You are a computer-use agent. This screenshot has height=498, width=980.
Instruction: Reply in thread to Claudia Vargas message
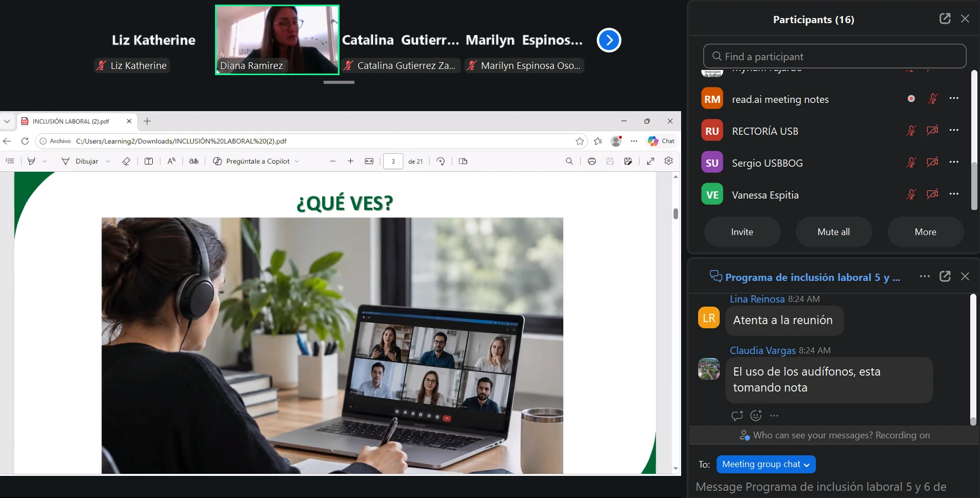737,415
